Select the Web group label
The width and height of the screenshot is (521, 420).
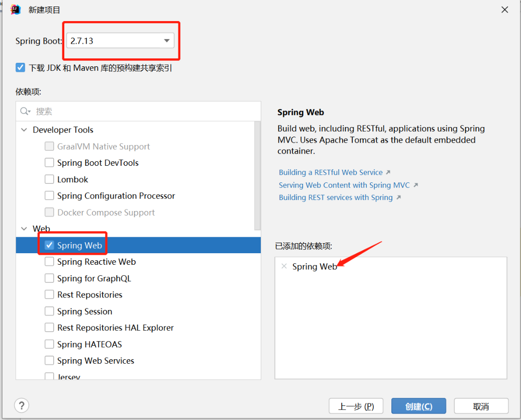pyautogui.click(x=41, y=229)
